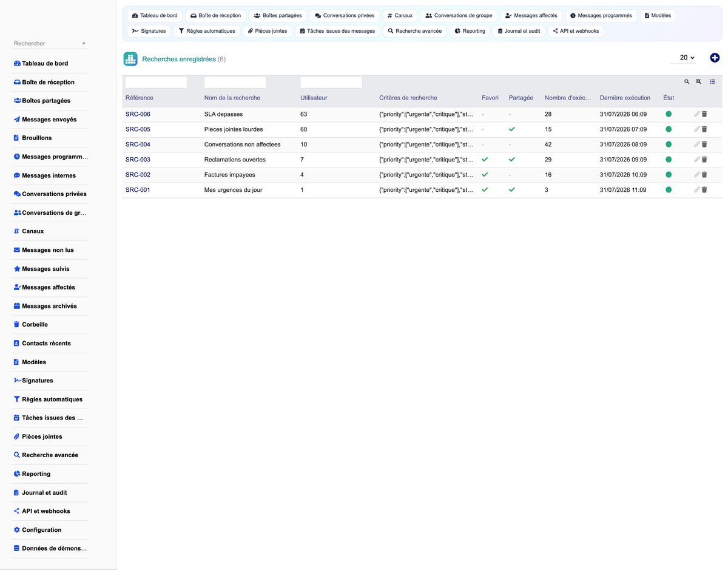Open the SRC-006 reference link

tap(138, 114)
